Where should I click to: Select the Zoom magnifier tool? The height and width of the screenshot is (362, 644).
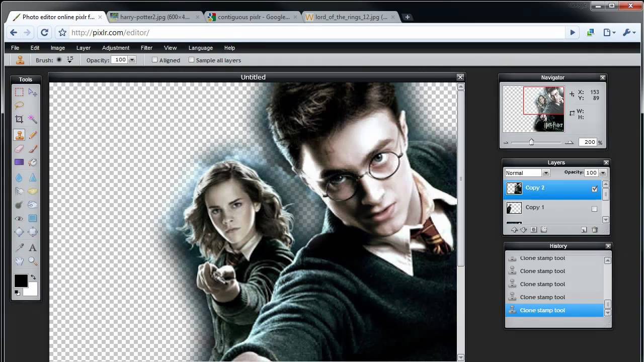33,261
